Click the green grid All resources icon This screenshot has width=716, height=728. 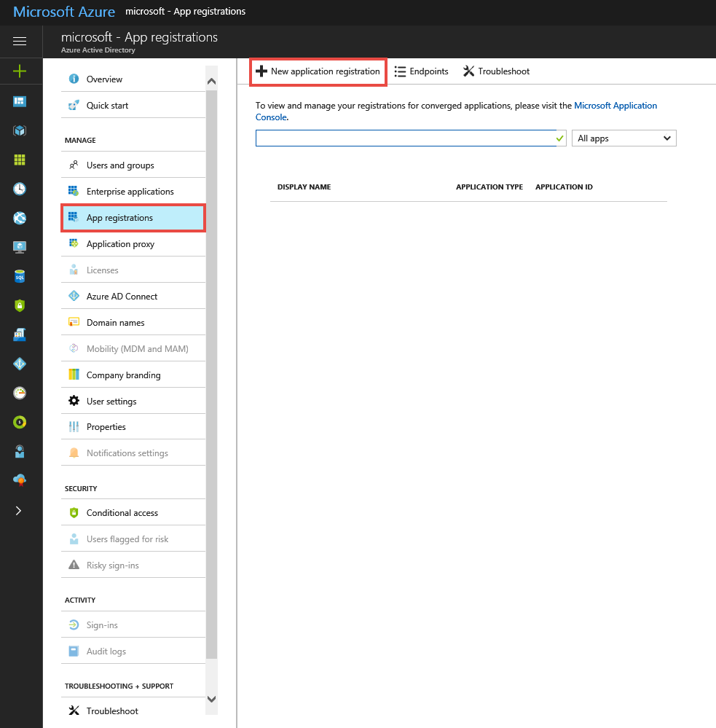(20, 160)
